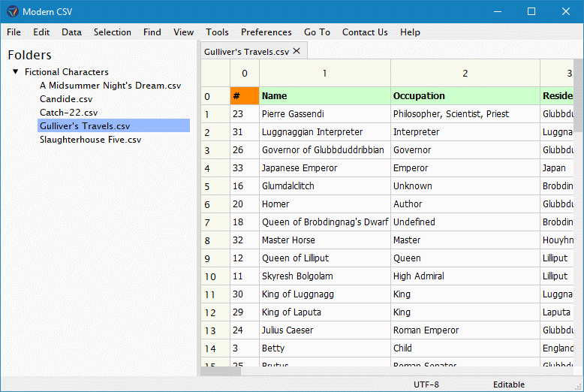Select the 'Japanese Emperor' cell

(x=325, y=168)
